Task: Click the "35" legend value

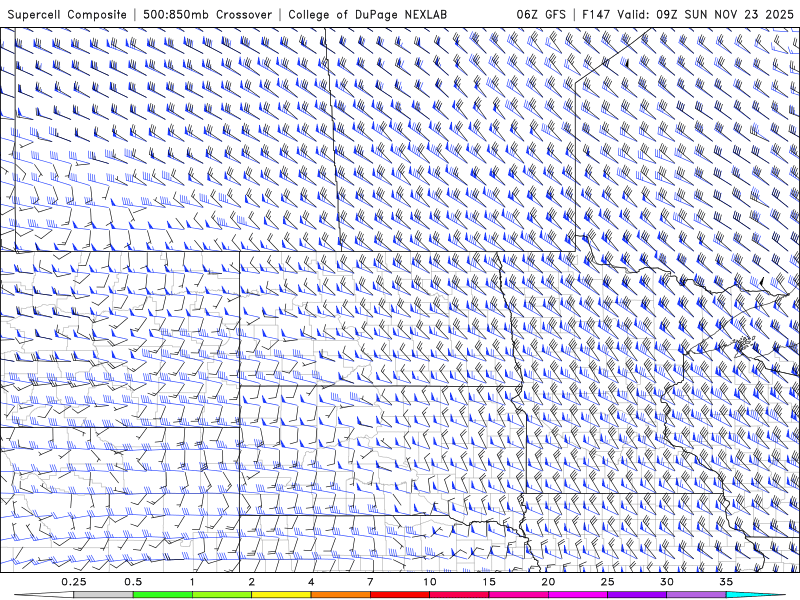Action: (726, 582)
